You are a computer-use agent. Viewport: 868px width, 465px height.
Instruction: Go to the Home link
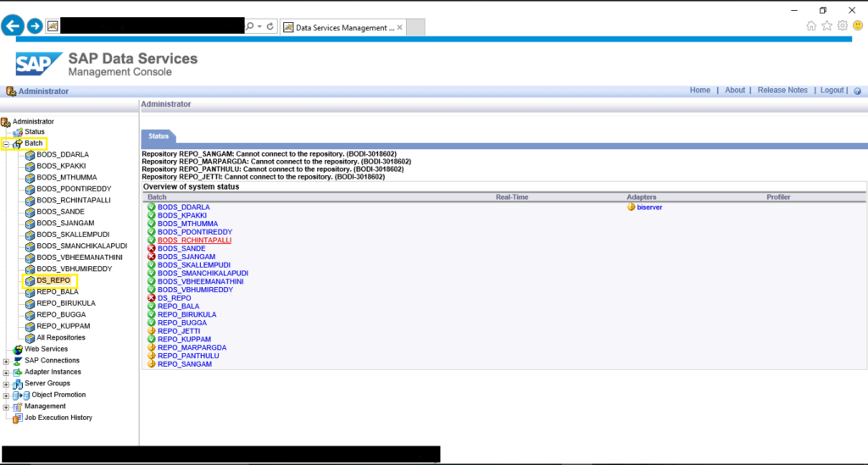[699, 90]
